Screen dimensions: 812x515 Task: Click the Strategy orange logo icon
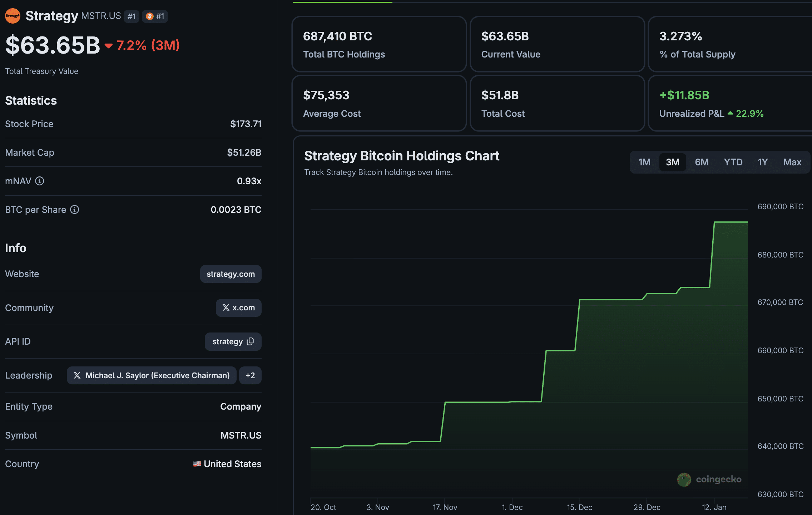pos(13,16)
